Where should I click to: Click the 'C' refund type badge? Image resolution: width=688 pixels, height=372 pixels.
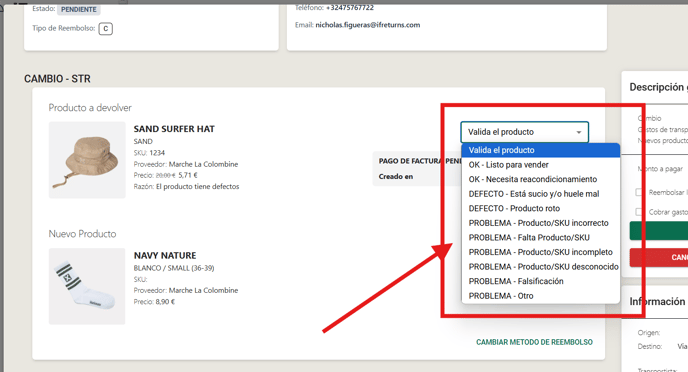pos(105,29)
